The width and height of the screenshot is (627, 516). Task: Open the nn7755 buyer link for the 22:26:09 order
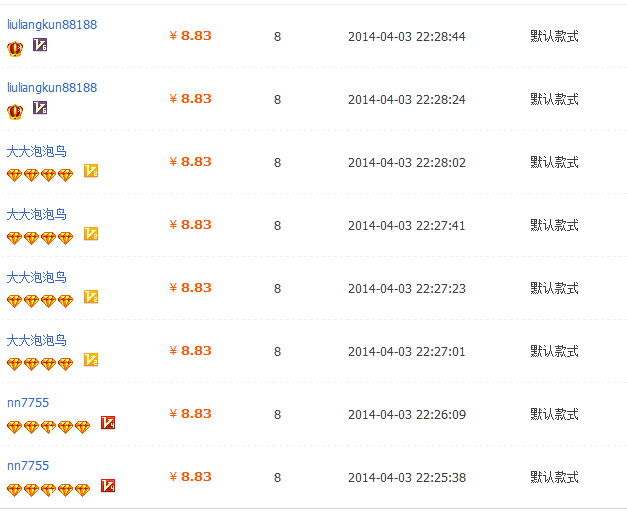[x=28, y=402]
